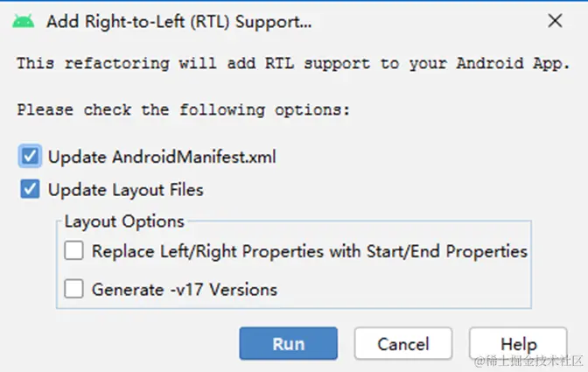Close the RTL Support dialog

(x=554, y=20)
